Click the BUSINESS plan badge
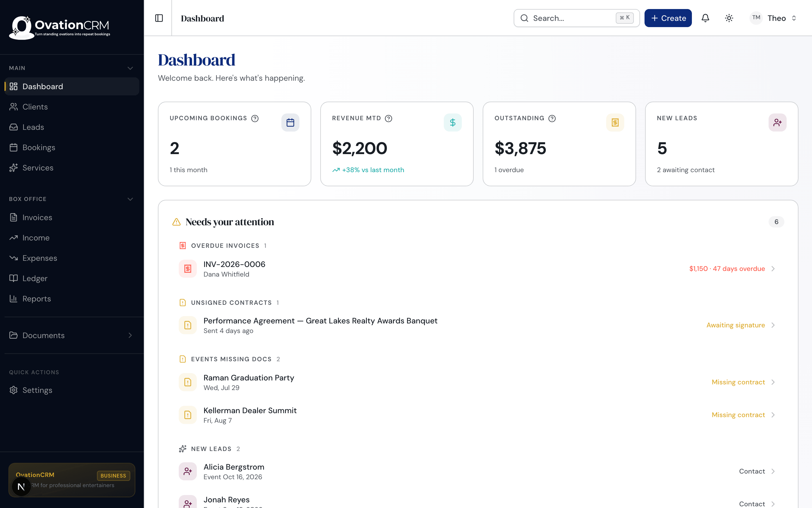The image size is (812, 508). click(x=113, y=476)
